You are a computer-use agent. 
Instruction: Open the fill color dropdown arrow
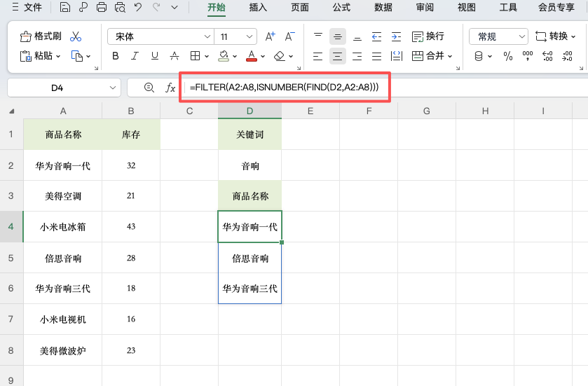click(x=235, y=57)
